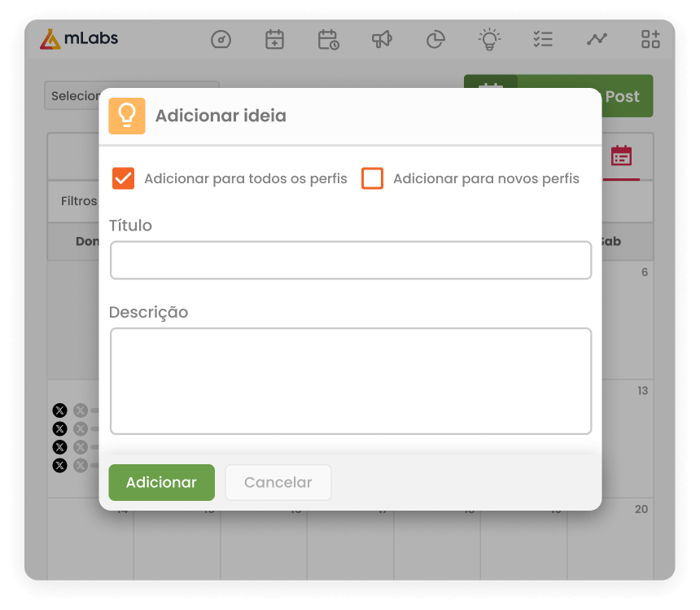
Task: Select the lightbulb ideas icon
Action: coord(489,38)
